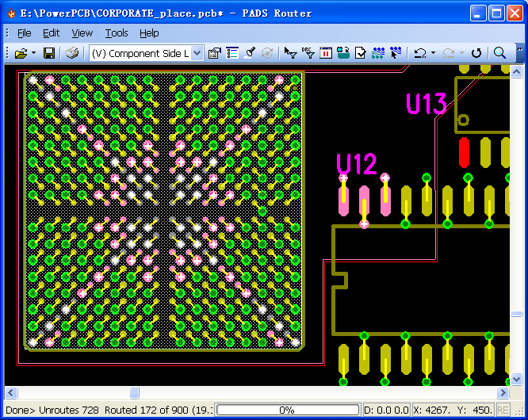Click the red-framed toolbar icon after DRC
This screenshot has width=528, height=420.
(326, 53)
